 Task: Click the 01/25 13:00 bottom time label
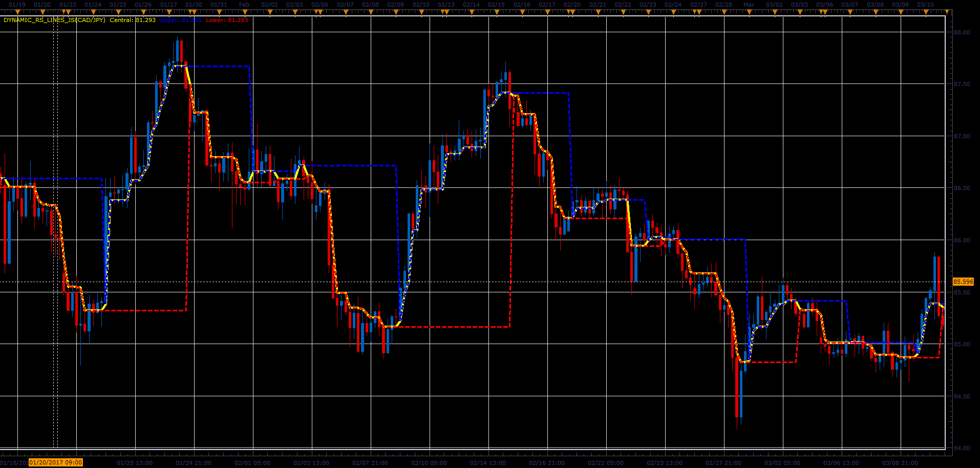(135, 463)
